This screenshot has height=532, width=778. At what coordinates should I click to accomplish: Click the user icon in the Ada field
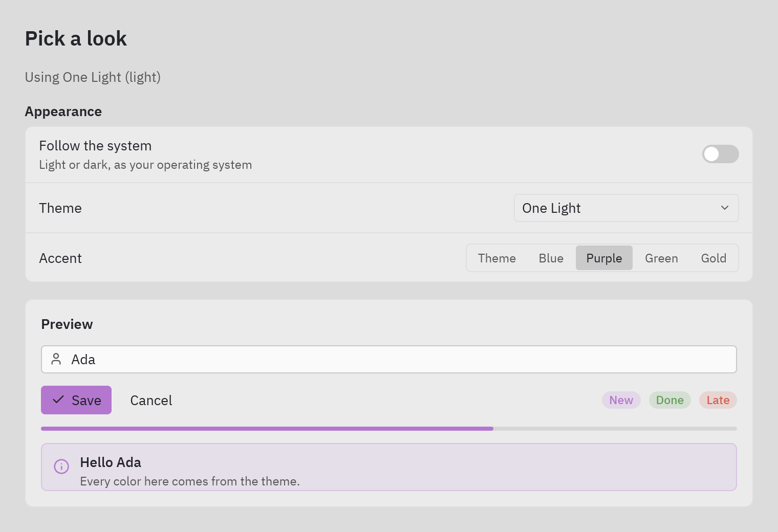(56, 359)
